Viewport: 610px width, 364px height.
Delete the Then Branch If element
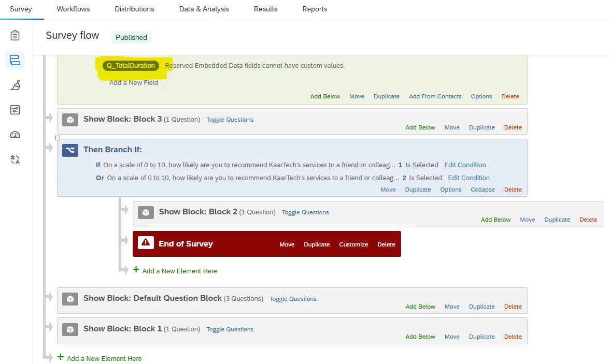tap(513, 190)
